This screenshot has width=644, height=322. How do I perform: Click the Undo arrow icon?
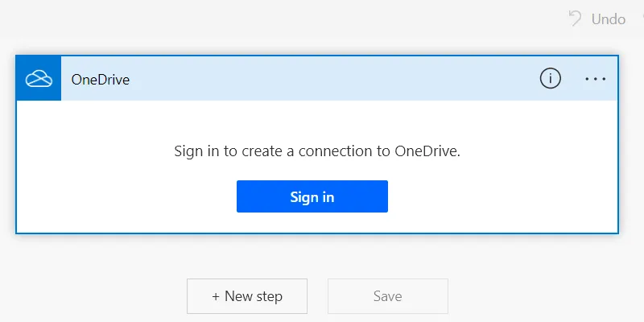[575, 19]
